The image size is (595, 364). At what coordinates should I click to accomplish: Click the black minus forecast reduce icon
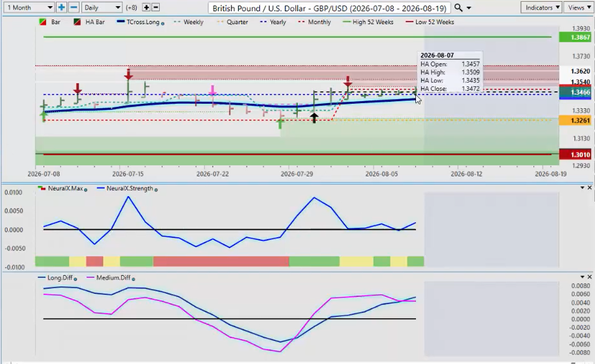click(x=155, y=7)
